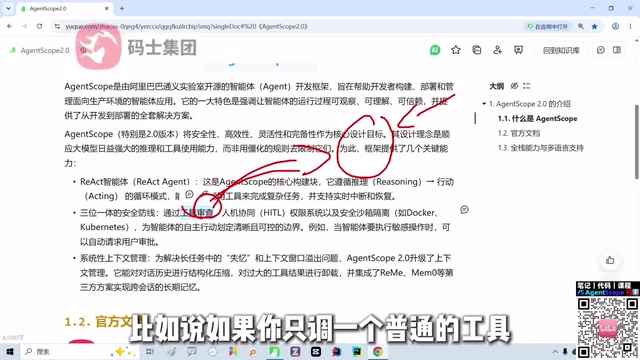Open a new browser tab with plus
Viewport: 640px width, 360px height.
click(122, 8)
